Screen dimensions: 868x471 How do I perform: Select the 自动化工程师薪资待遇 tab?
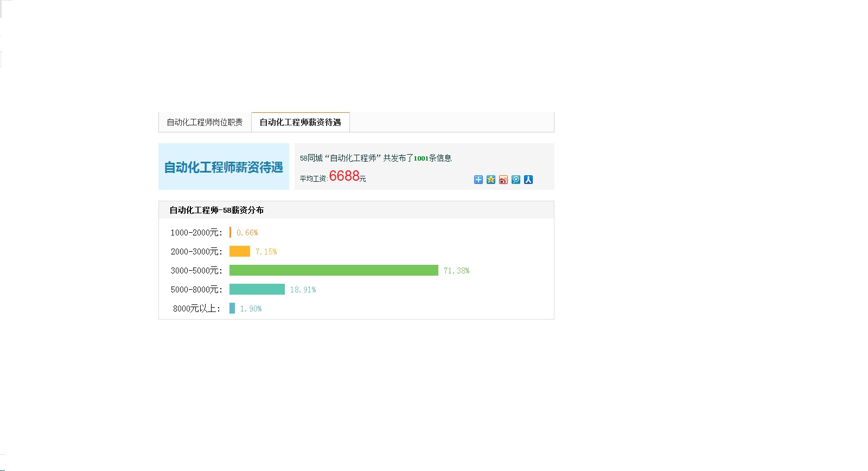coord(300,122)
